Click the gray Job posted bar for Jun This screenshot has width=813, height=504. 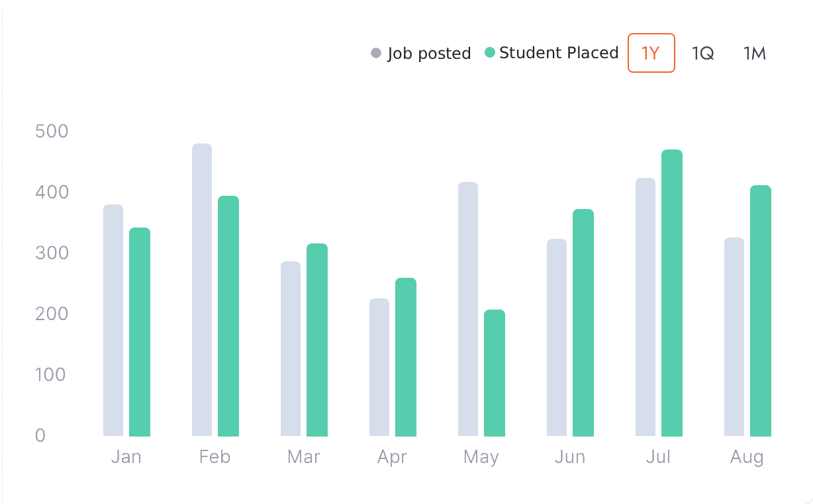click(x=557, y=337)
